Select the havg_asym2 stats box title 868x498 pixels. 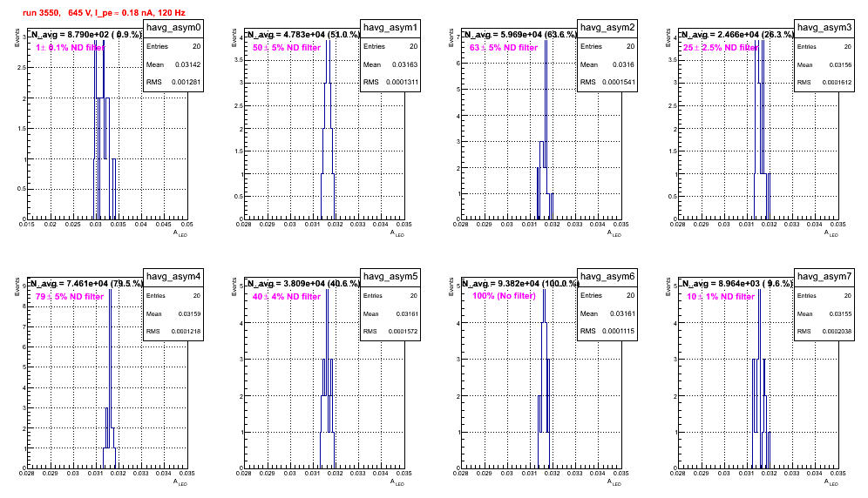coord(607,27)
